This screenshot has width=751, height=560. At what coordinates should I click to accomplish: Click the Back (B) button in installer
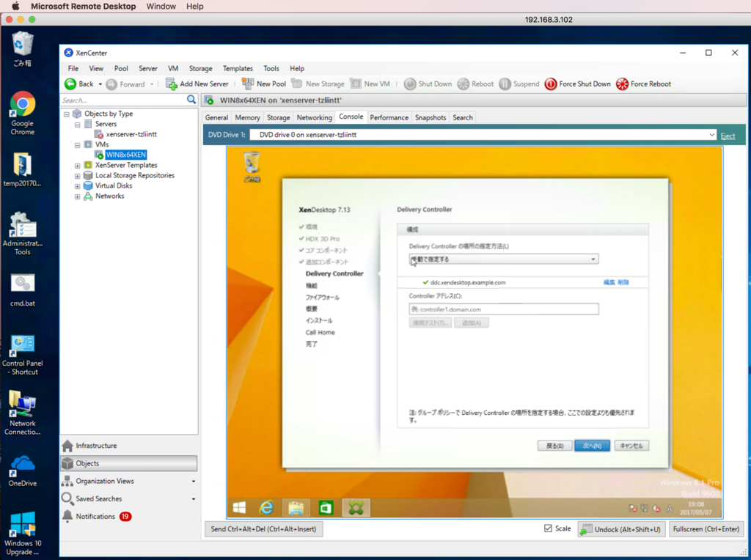[x=554, y=446]
